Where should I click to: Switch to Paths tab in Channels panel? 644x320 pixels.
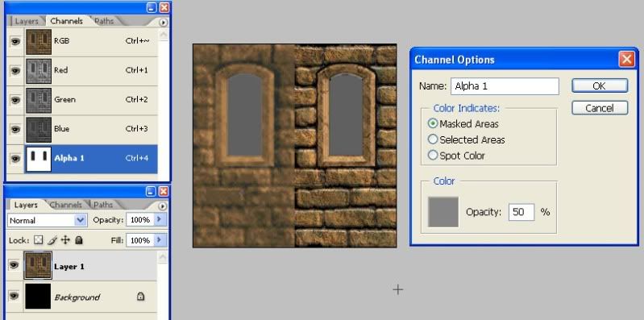pos(104,21)
